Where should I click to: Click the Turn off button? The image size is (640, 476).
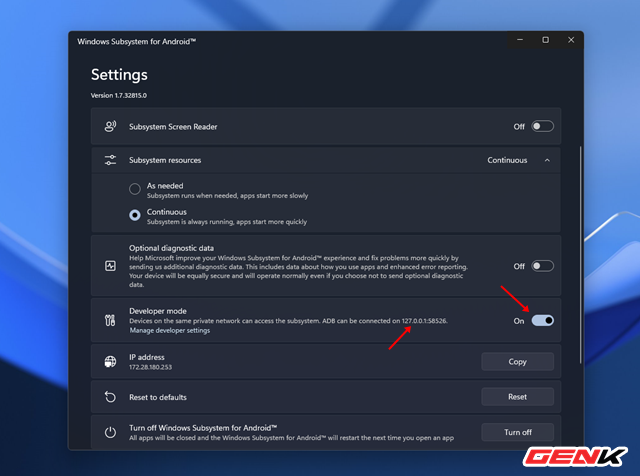tap(518, 432)
